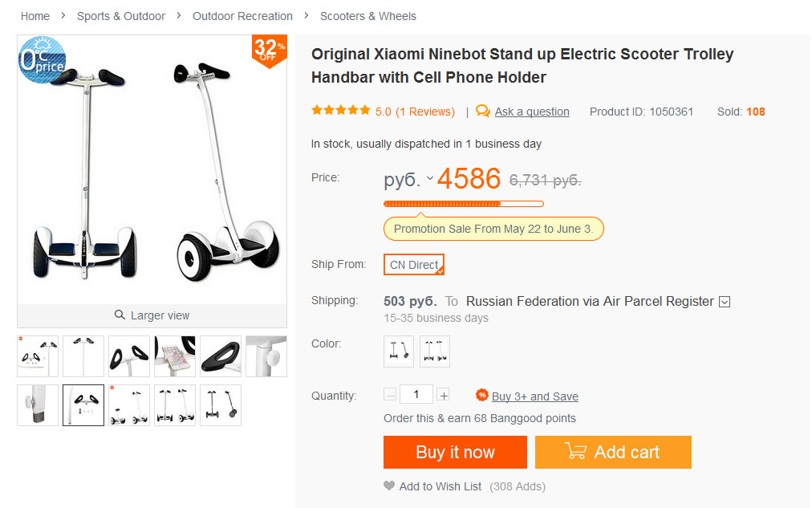The height and width of the screenshot is (508, 812).
Task: Open Scooters & Wheels breadcrumb category
Action: pos(368,16)
